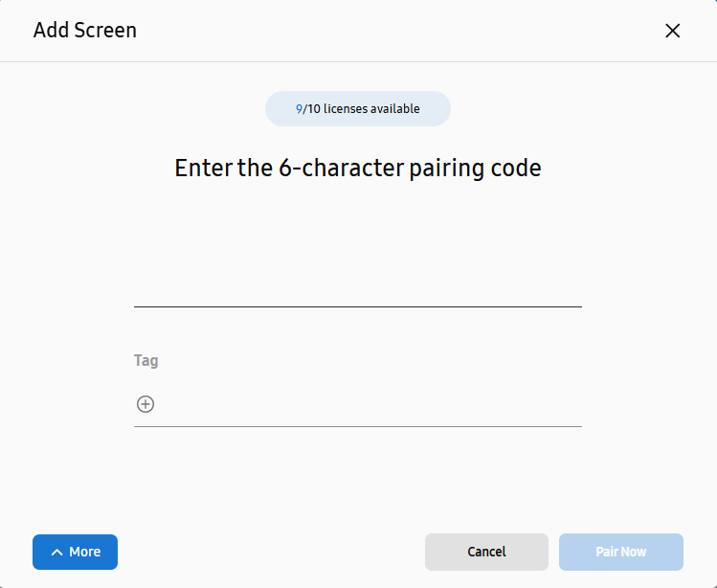717x588 pixels.
Task: Click the Add Screen dialog title
Action: (x=85, y=31)
